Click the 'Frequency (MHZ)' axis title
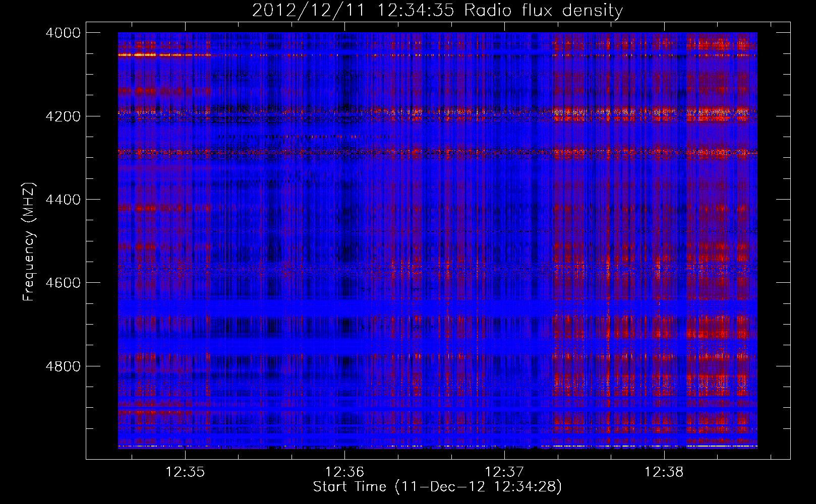816x504 pixels. coord(29,242)
